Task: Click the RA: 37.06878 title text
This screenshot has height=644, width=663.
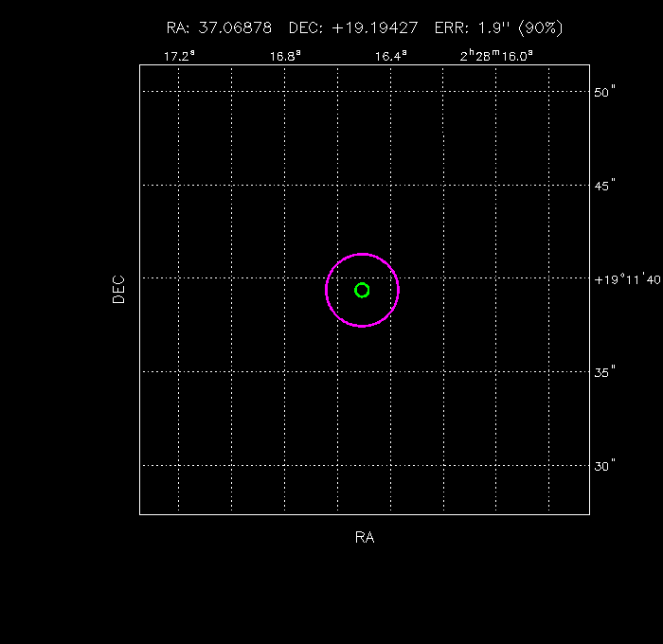Action: click(x=219, y=27)
